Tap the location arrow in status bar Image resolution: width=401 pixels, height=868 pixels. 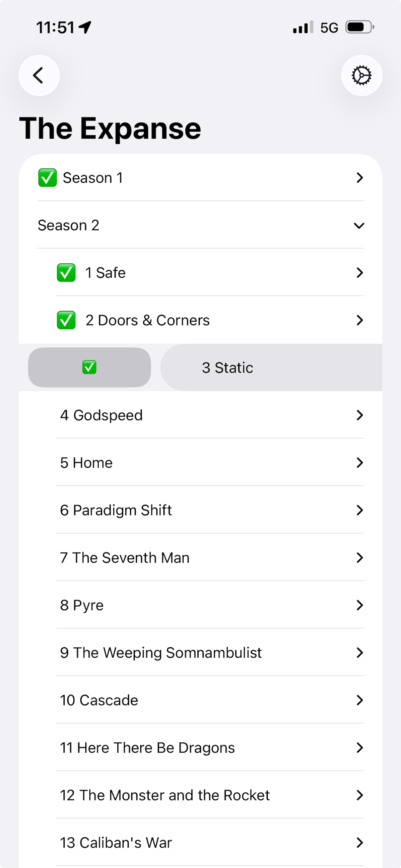[85, 27]
